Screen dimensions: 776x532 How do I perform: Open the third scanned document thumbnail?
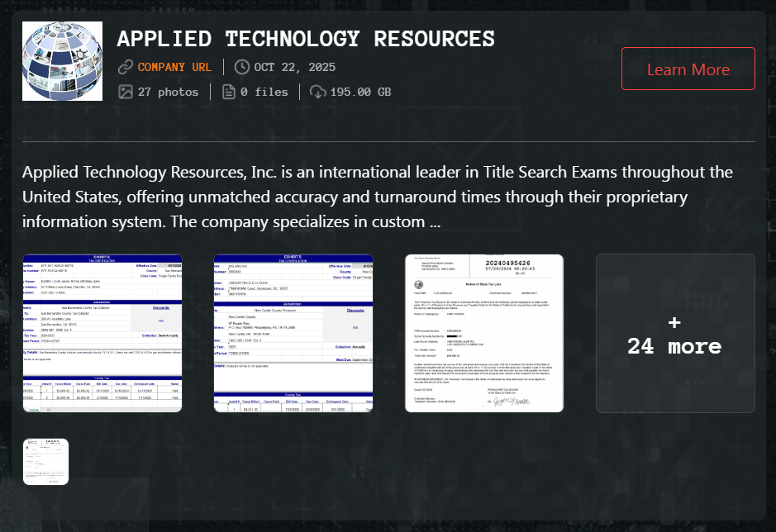pyautogui.click(x=484, y=333)
